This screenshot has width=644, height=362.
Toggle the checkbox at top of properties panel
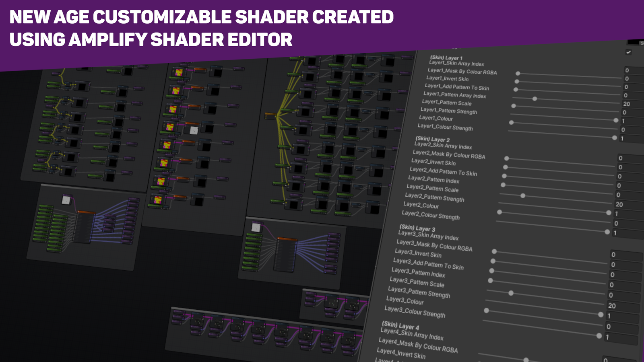click(x=628, y=52)
